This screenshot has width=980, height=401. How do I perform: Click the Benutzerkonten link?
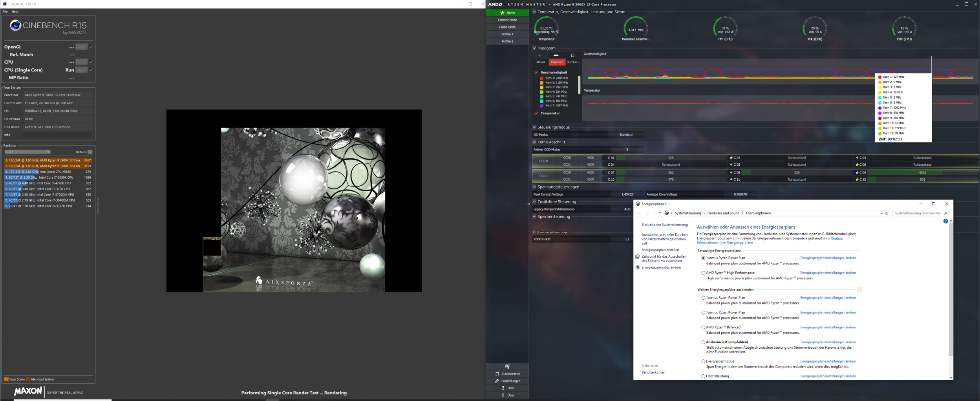click(653, 372)
